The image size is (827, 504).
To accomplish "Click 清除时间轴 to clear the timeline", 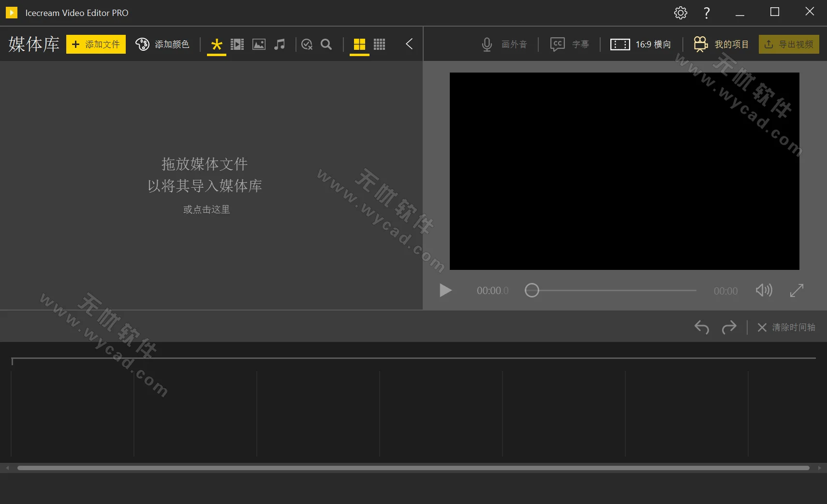I will click(786, 327).
